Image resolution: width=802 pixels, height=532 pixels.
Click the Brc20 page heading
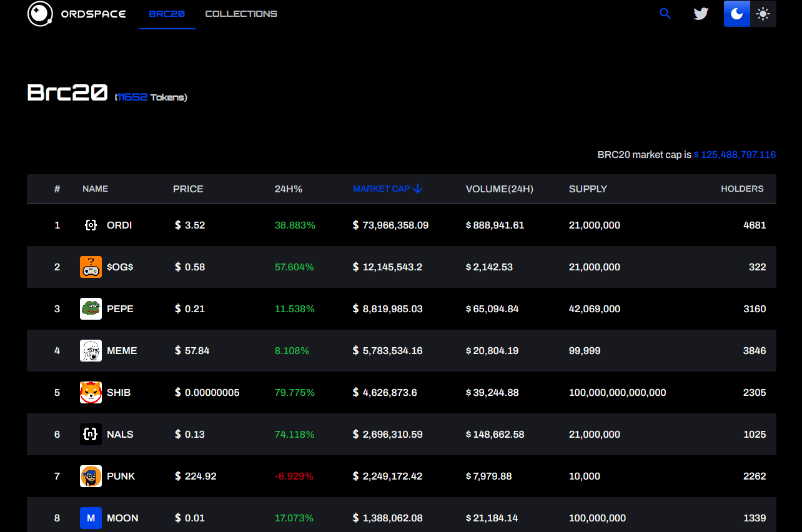pyautogui.click(x=67, y=92)
